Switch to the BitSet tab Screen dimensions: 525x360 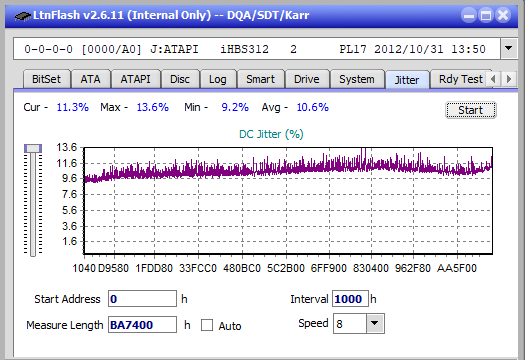point(46,79)
